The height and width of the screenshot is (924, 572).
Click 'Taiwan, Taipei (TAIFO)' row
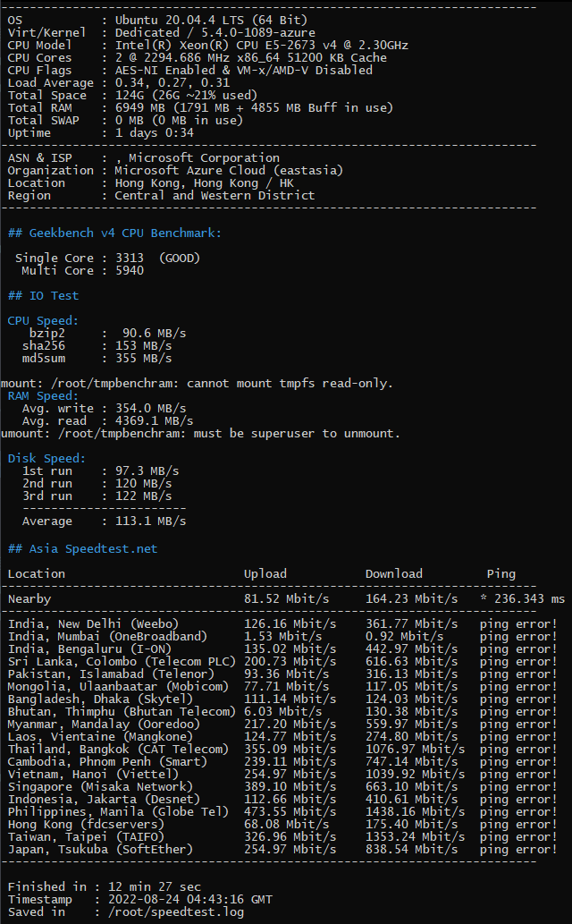click(282, 837)
